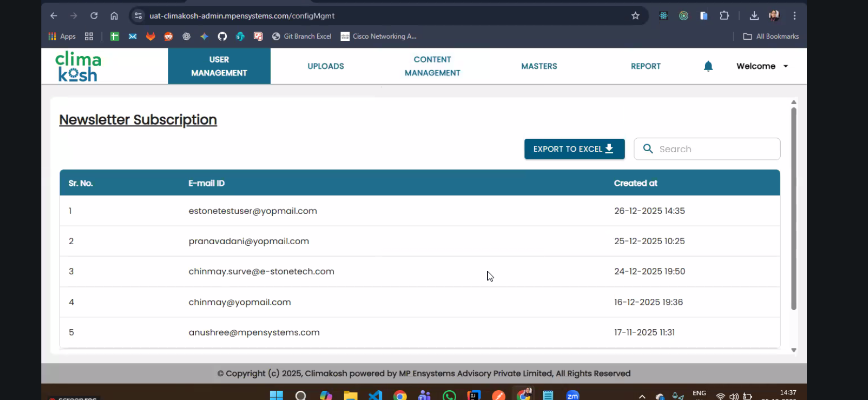Open the Chrome extensions puzzle icon
This screenshot has height=400, width=868.
click(724, 15)
